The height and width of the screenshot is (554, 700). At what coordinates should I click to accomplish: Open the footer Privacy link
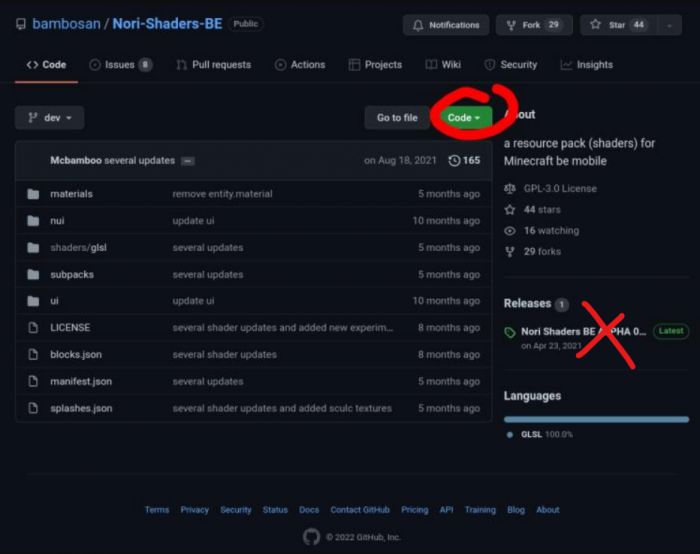coord(194,510)
